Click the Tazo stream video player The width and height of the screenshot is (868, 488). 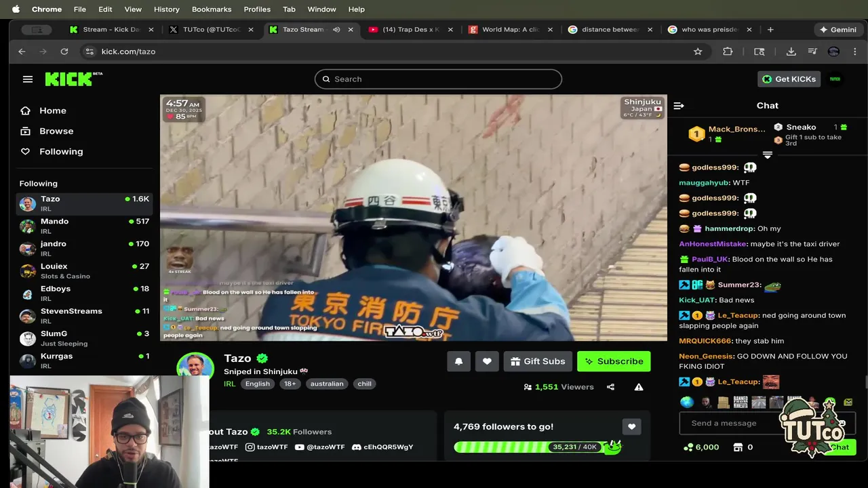point(414,218)
